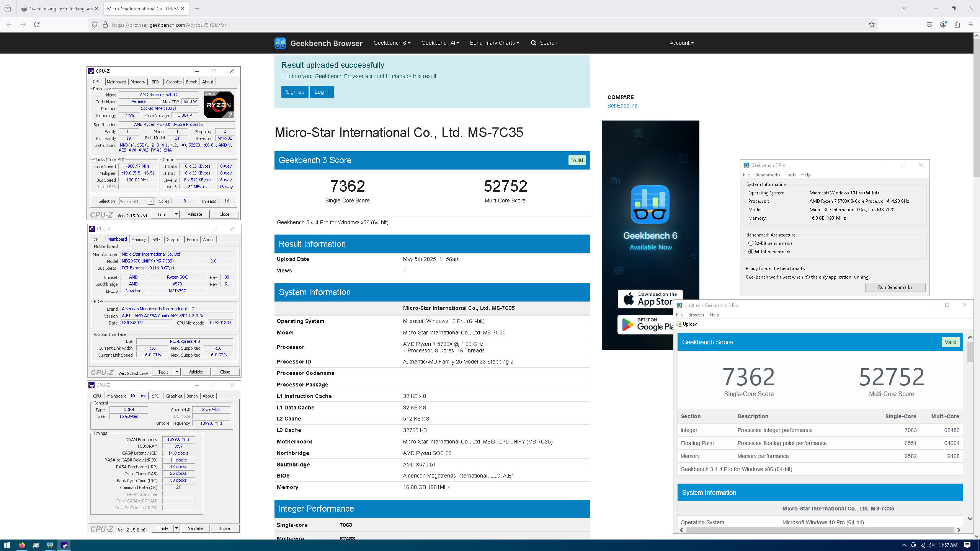Click the Log in button
This screenshot has width=980, height=551.
coord(322,92)
